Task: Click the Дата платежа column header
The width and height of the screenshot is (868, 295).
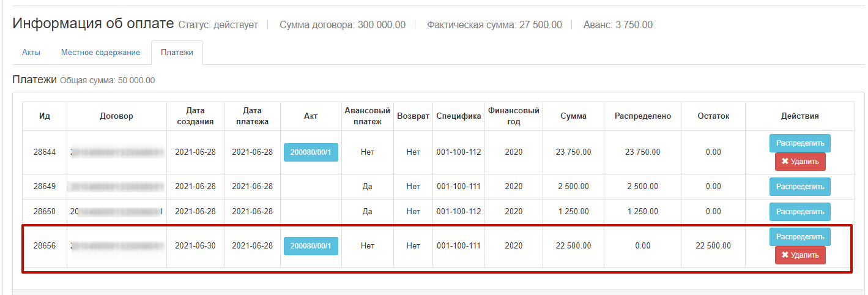Action: click(x=252, y=116)
